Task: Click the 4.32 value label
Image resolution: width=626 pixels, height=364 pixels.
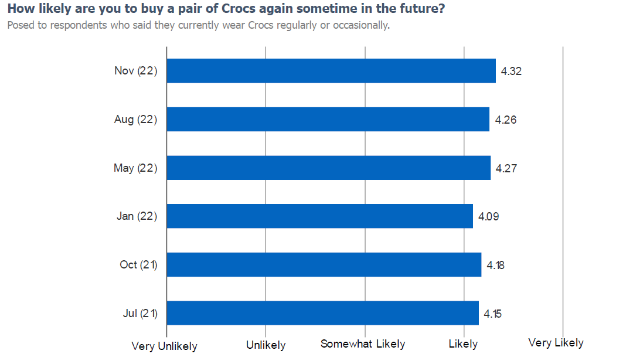Action: (x=511, y=72)
